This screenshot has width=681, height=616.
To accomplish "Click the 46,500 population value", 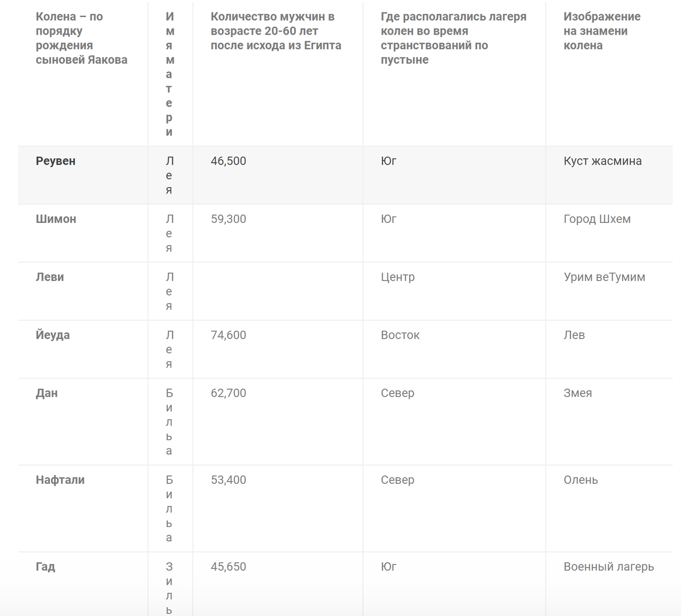I will [x=228, y=161].
